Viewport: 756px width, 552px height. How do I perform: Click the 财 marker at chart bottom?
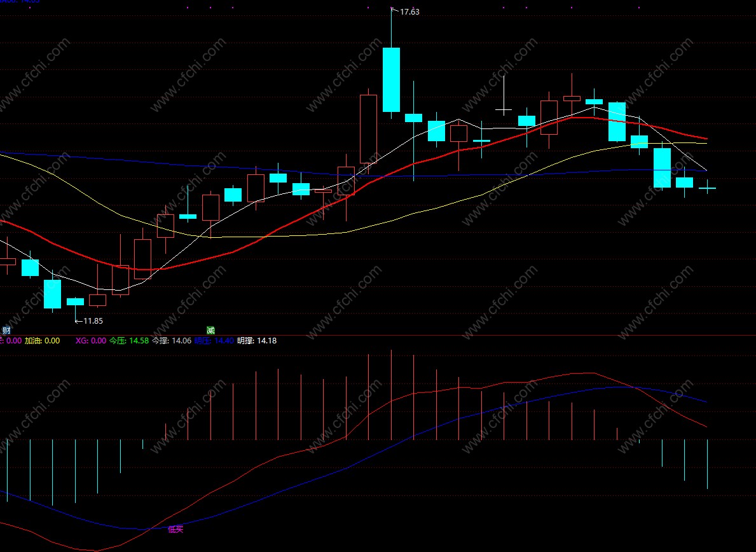coord(6,331)
